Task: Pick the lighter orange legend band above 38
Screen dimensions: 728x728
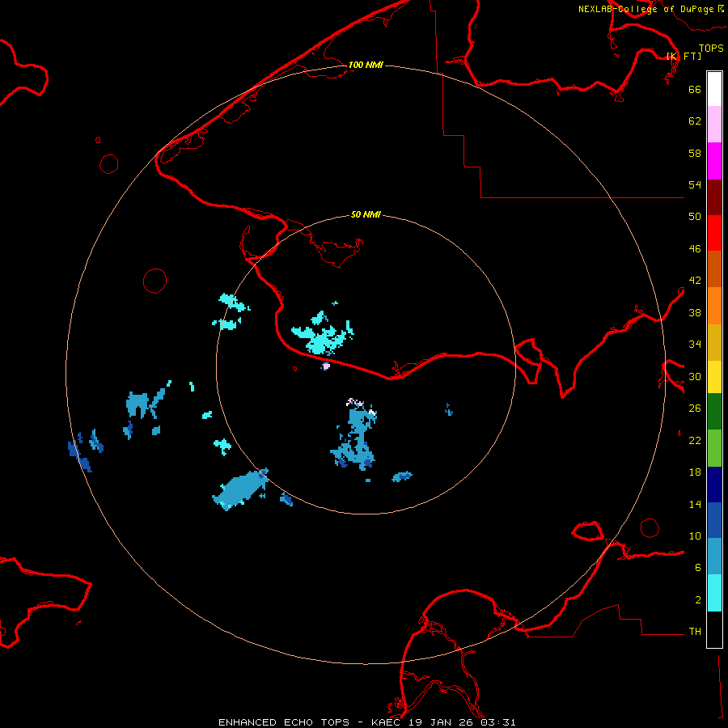Action: (714, 306)
